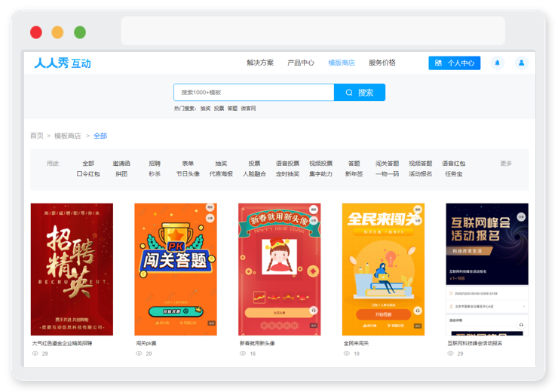Go to 服务价格 page
The height and width of the screenshot is (392, 558).
click(382, 63)
